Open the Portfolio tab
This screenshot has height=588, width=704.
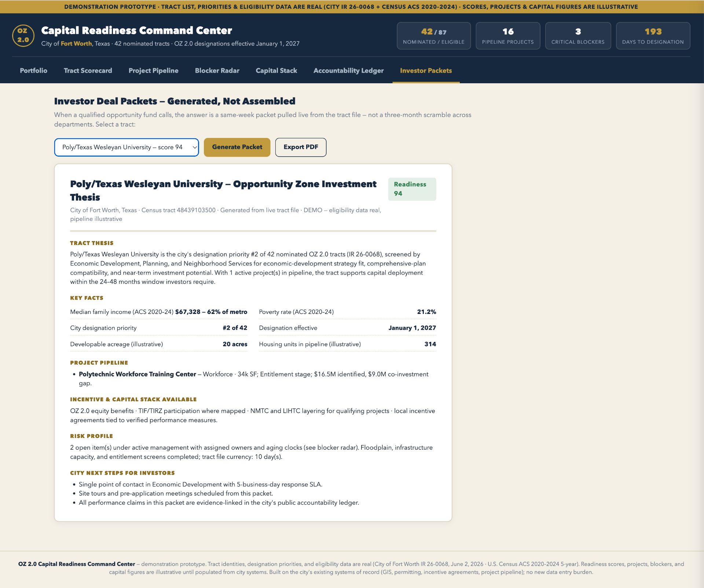(x=33, y=70)
